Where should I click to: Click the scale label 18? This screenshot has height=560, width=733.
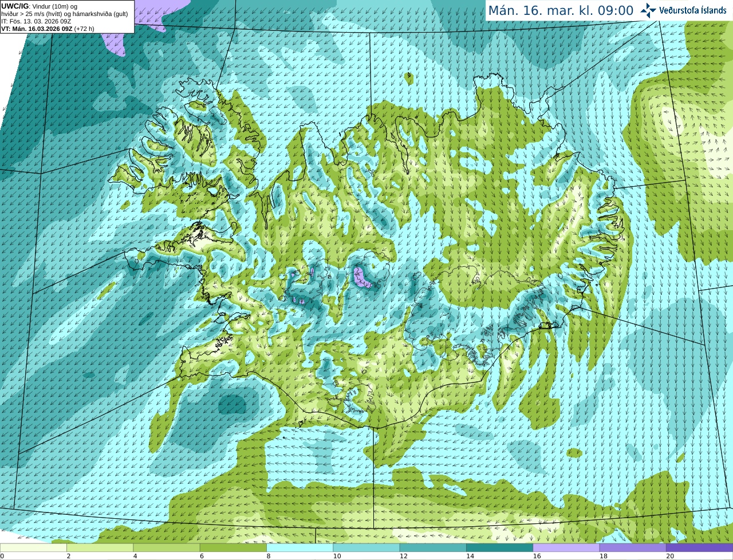click(603, 556)
